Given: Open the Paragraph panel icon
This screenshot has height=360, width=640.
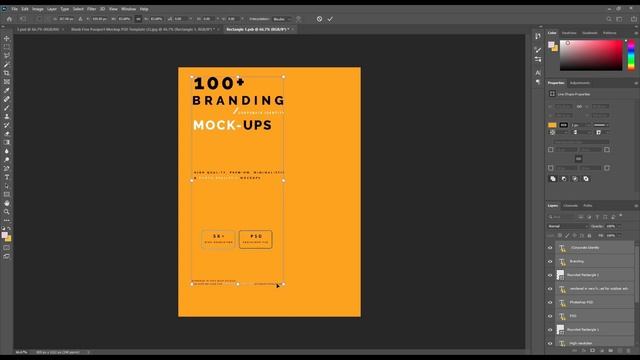Looking at the screenshot, I should 538,82.
